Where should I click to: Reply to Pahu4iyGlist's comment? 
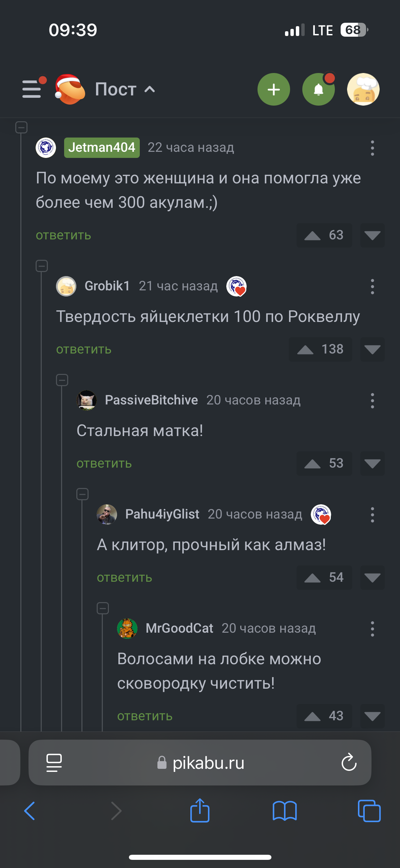tap(125, 578)
